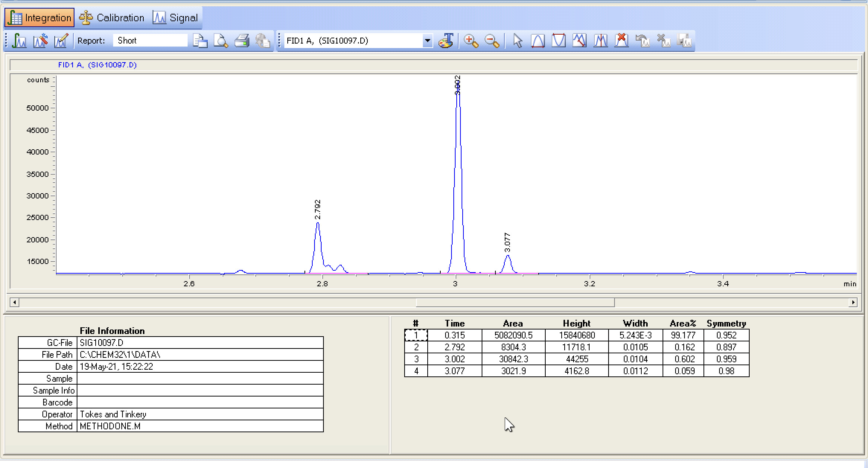868x468 pixels.
Task: Click the Area column header
Action: click(x=513, y=323)
